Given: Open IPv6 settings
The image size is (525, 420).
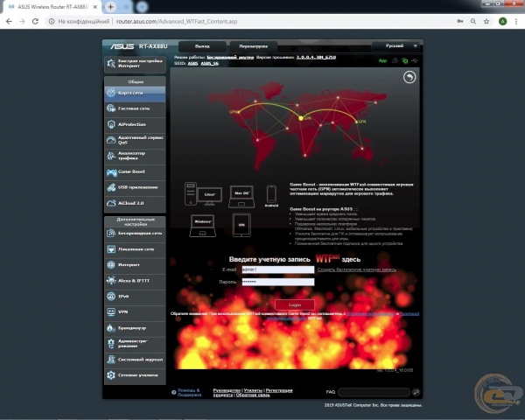Looking at the screenshot, I should click(x=135, y=297).
